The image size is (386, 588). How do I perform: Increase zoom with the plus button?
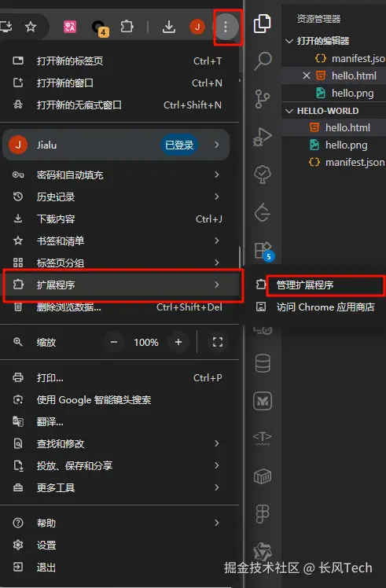click(x=178, y=342)
